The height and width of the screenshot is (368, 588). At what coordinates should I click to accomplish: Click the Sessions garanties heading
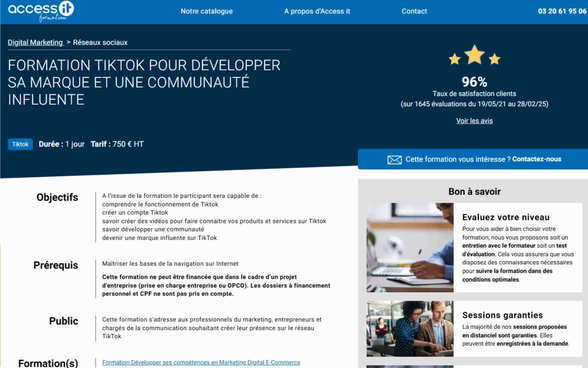click(502, 315)
